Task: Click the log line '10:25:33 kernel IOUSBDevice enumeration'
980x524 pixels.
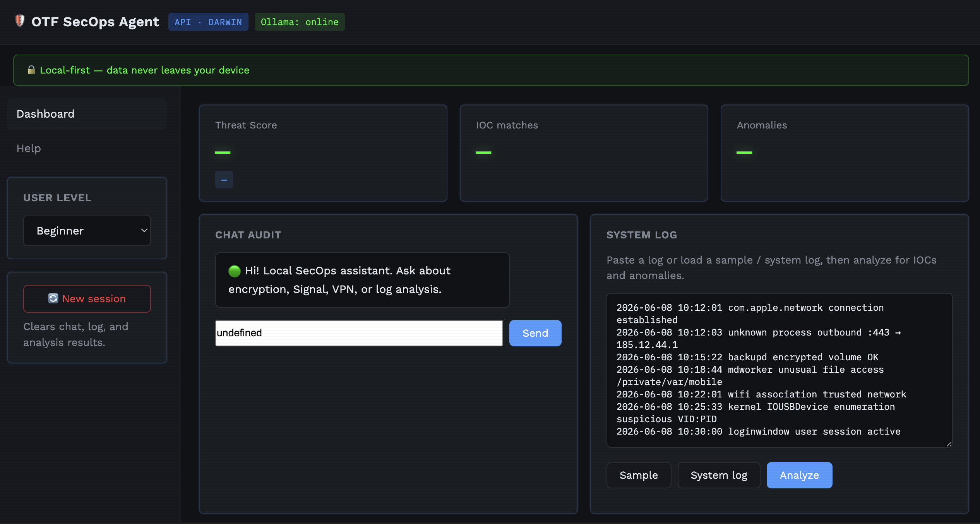Action: [756, 413]
